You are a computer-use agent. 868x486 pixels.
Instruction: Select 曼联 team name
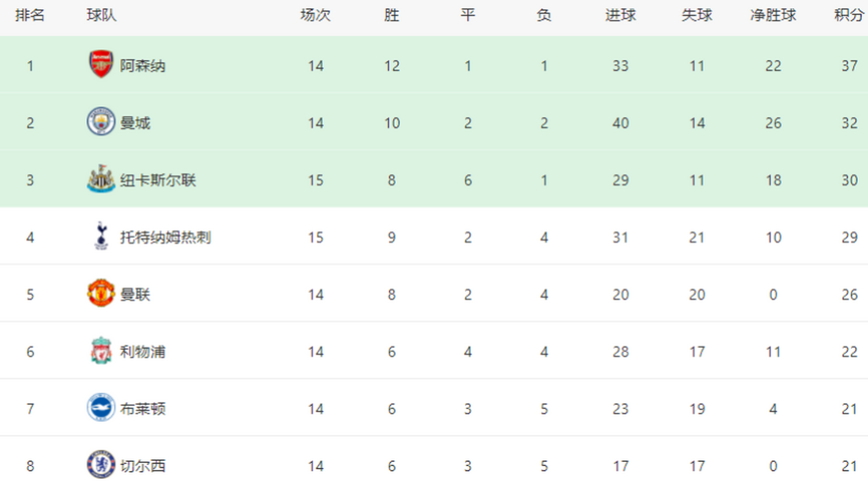coord(135,295)
